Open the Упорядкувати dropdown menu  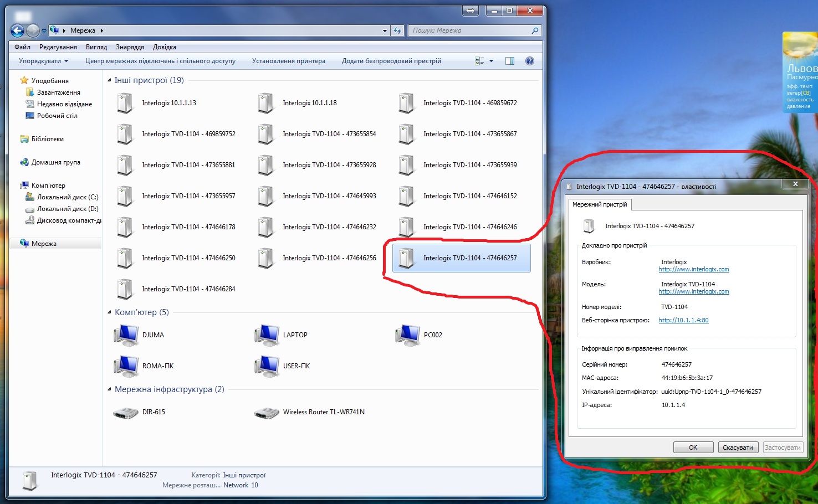43,61
